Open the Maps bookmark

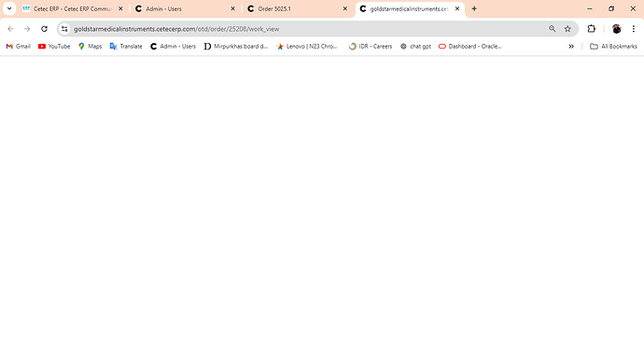click(90, 47)
